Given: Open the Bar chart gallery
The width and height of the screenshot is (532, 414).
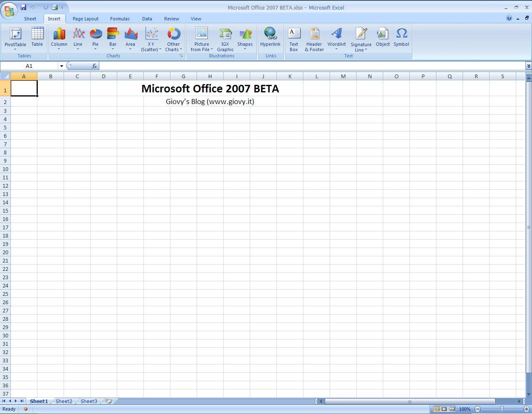Looking at the screenshot, I should coord(113,39).
